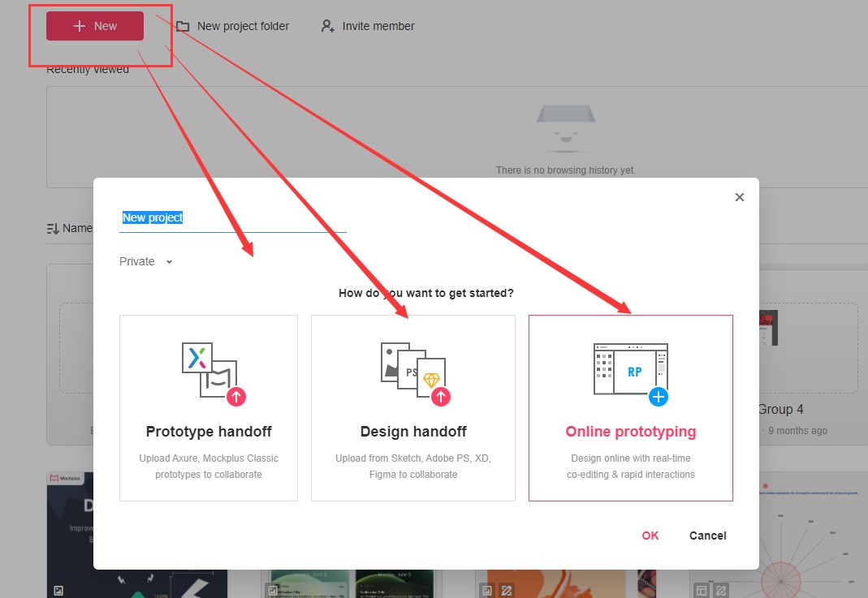Click the Invite member person icon

coord(327,26)
